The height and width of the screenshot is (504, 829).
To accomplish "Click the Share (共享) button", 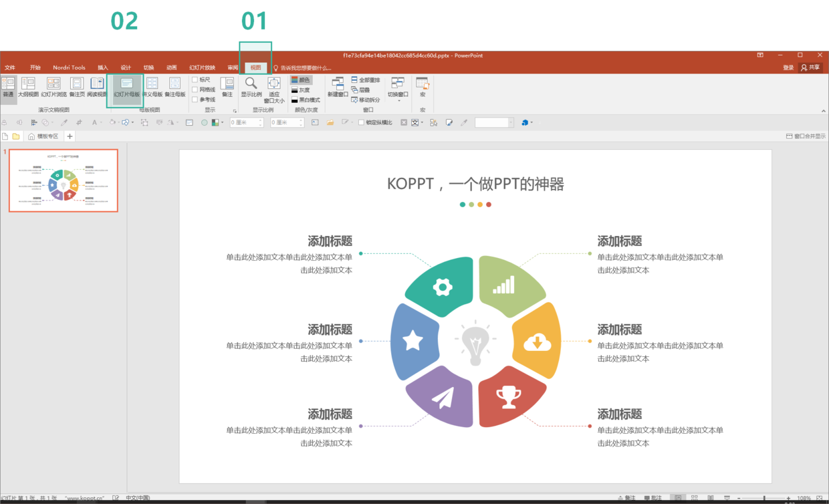I will [x=810, y=68].
